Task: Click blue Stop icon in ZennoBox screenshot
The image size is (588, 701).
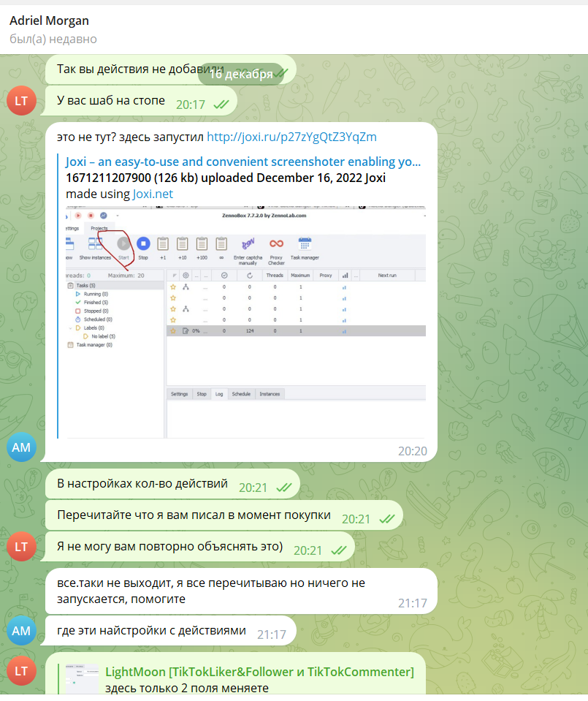Action: coord(143,243)
